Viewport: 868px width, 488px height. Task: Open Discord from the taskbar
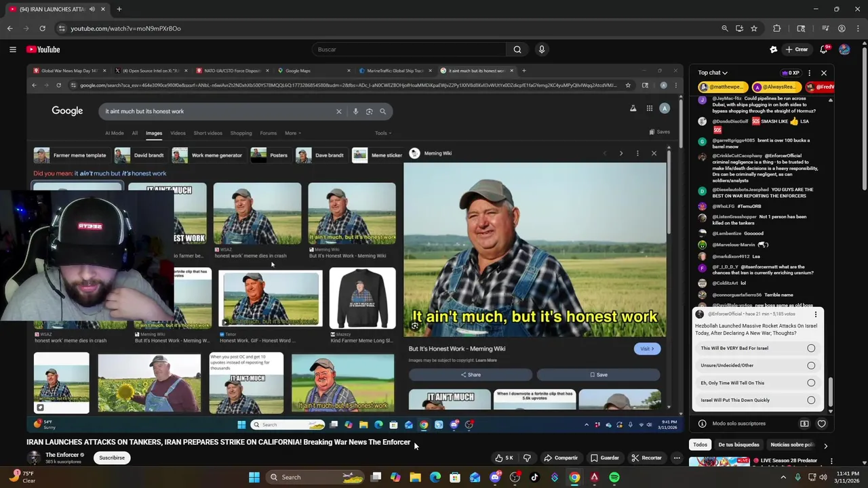(495, 477)
